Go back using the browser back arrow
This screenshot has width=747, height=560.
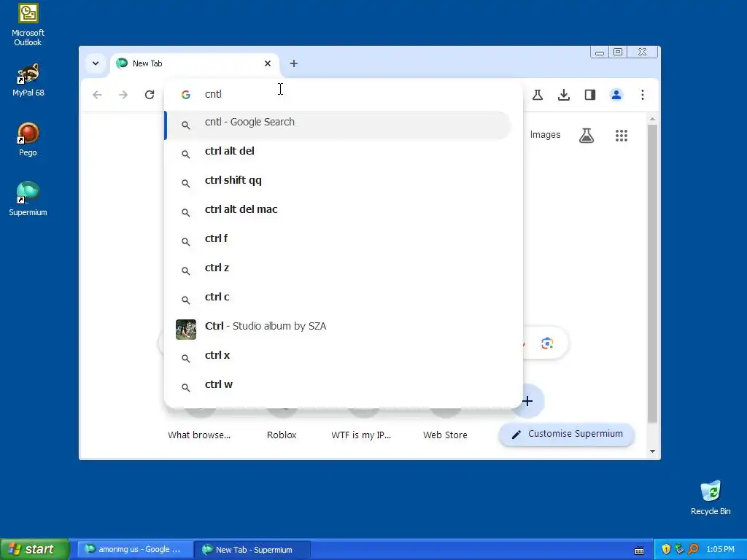pos(97,95)
